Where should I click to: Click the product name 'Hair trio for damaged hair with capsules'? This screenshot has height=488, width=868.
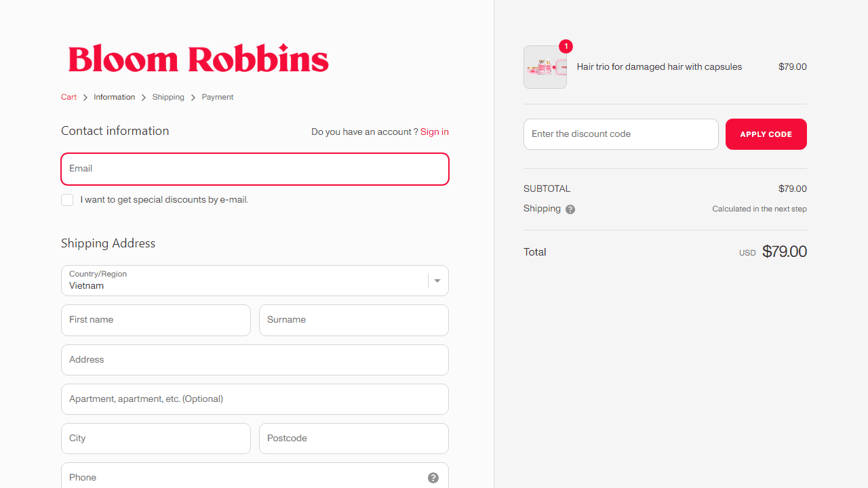click(x=659, y=67)
